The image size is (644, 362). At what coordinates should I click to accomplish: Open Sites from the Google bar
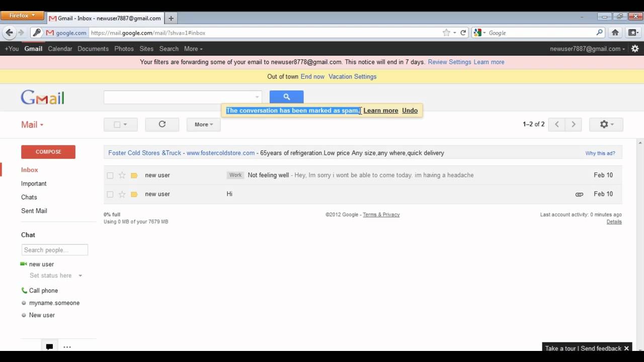point(146,49)
